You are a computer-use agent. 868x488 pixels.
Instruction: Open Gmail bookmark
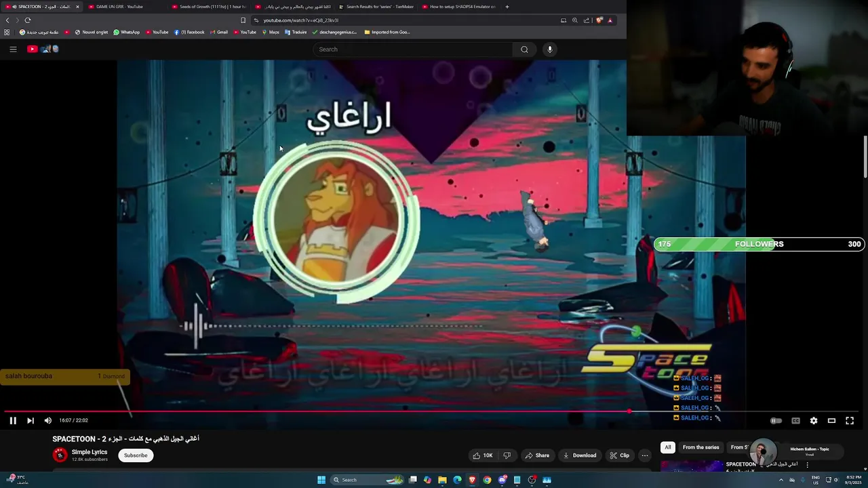click(x=219, y=32)
